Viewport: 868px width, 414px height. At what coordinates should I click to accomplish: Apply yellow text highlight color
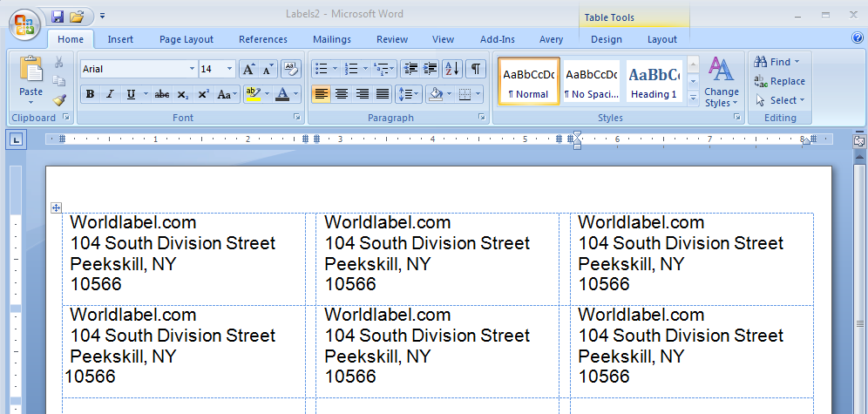[x=253, y=94]
